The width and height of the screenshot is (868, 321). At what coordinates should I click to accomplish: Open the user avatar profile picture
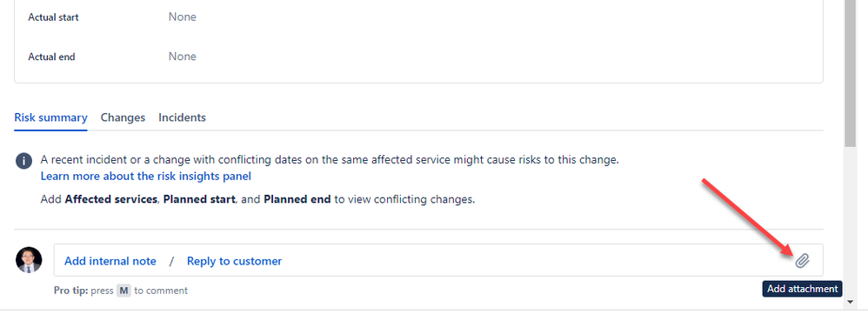tap(29, 260)
